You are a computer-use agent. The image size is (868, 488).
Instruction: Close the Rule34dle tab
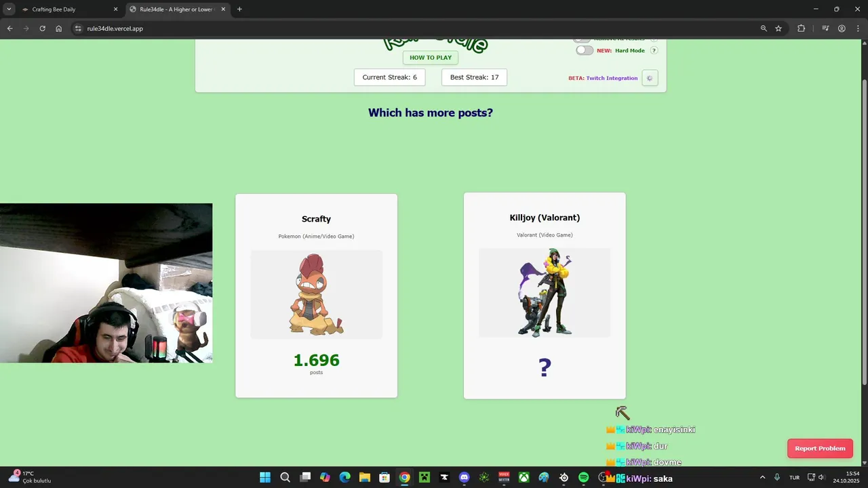(x=223, y=9)
